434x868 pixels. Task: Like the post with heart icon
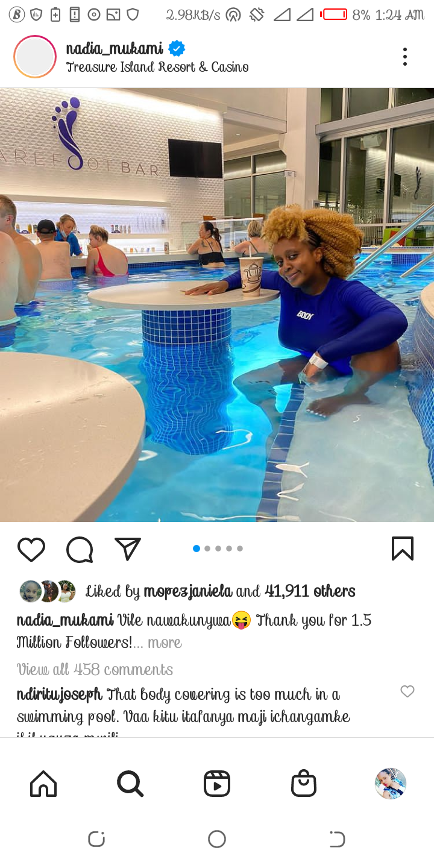pyautogui.click(x=31, y=549)
